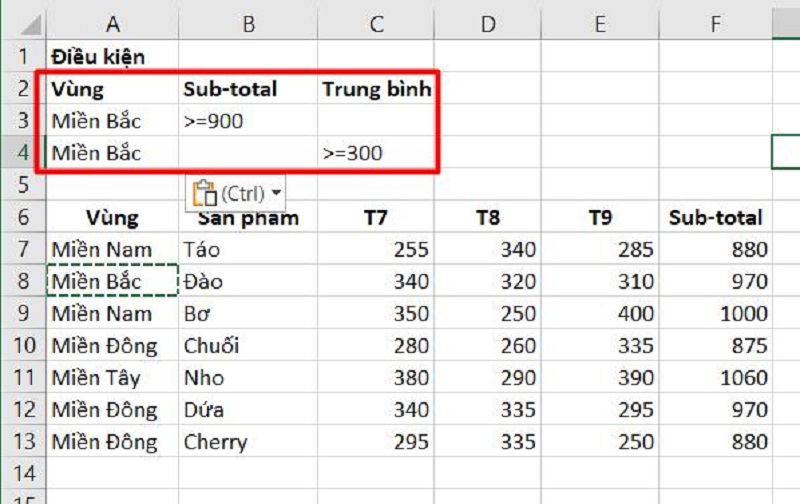The image size is (800, 504).
Task: Select the '>=900' criteria cell
Action: coord(248,121)
